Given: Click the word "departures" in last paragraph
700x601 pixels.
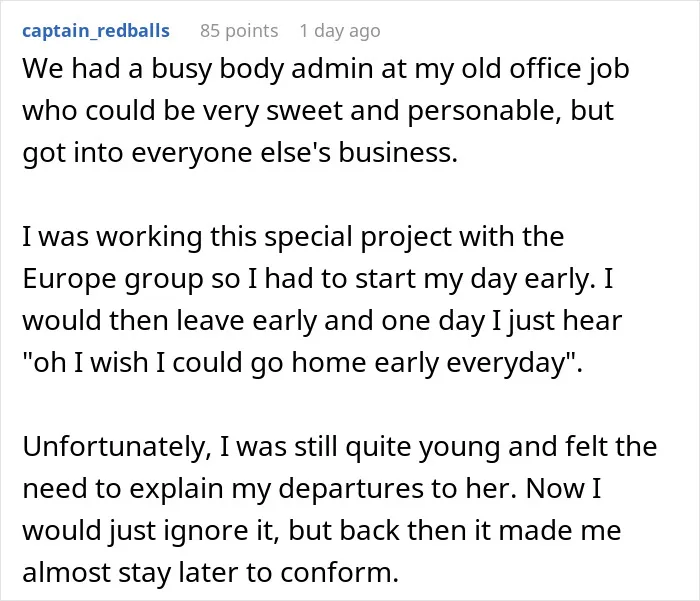Looking at the screenshot, I should 351,489.
